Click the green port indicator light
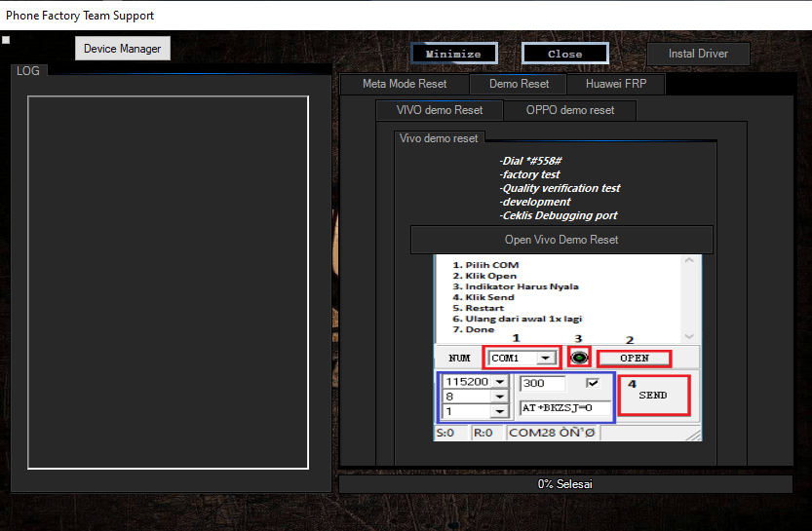The width and height of the screenshot is (812, 531). click(580, 358)
